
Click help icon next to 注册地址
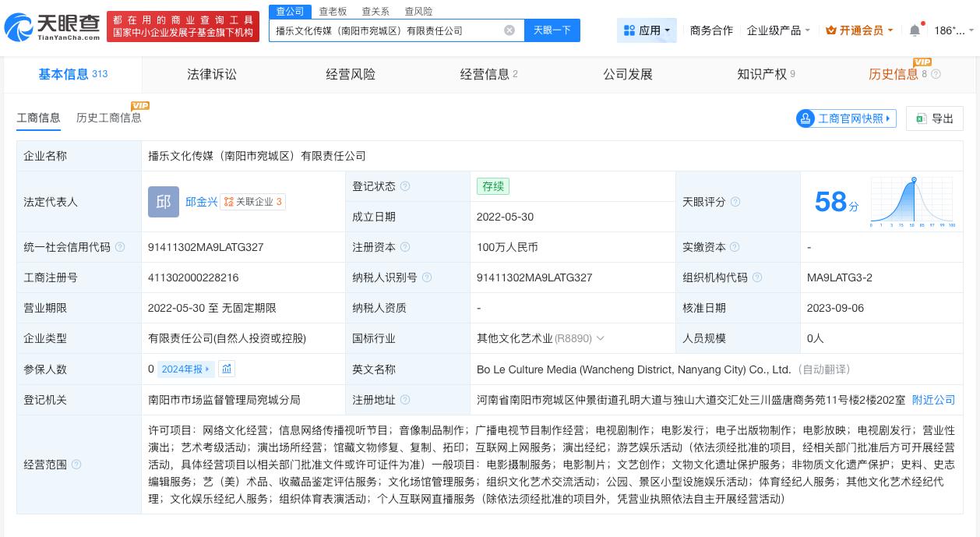(x=404, y=400)
